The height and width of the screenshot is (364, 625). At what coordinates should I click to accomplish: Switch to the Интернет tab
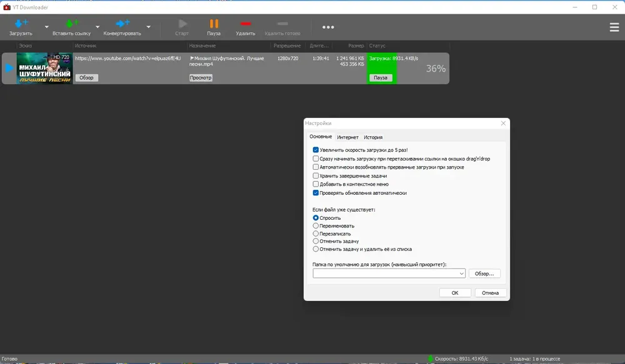(x=347, y=137)
